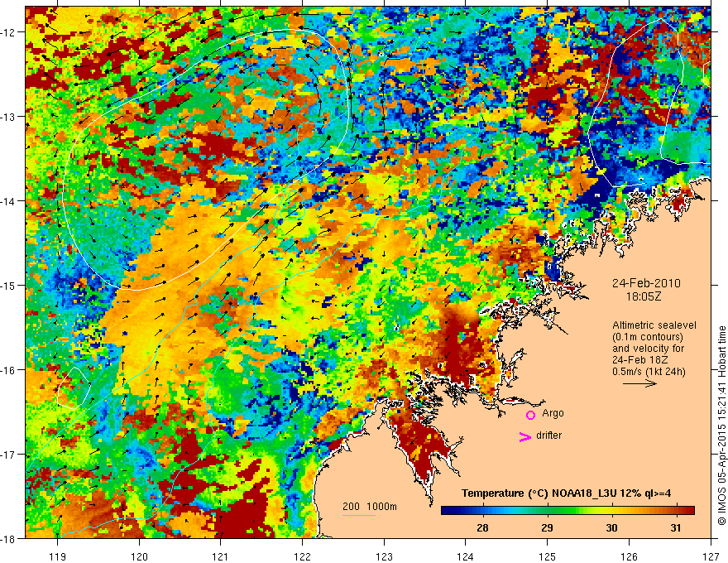Image resolution: width=728 pixels, height=563 pixels.
Task: Click longitude axis label 124
Action: tap(466, 556)
